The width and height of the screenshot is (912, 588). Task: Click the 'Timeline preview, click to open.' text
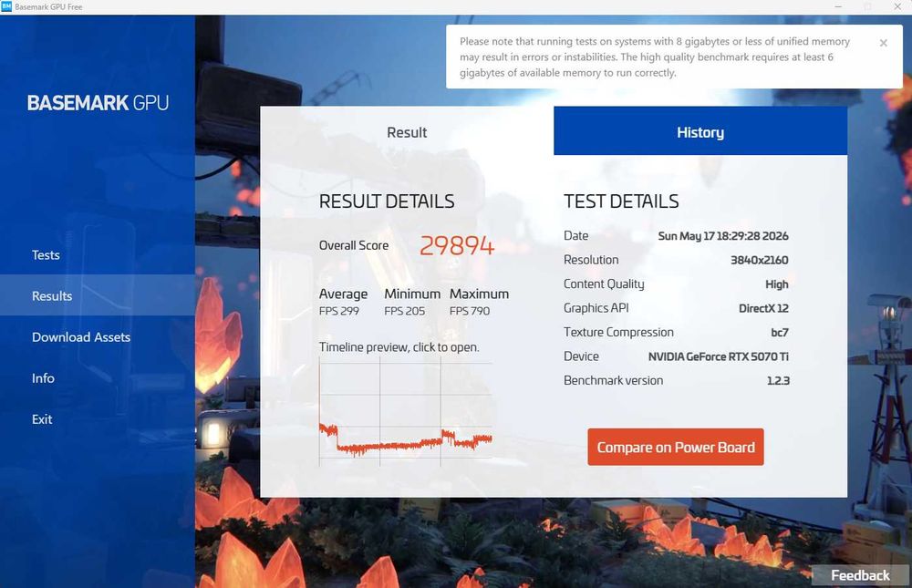point(399,346)
